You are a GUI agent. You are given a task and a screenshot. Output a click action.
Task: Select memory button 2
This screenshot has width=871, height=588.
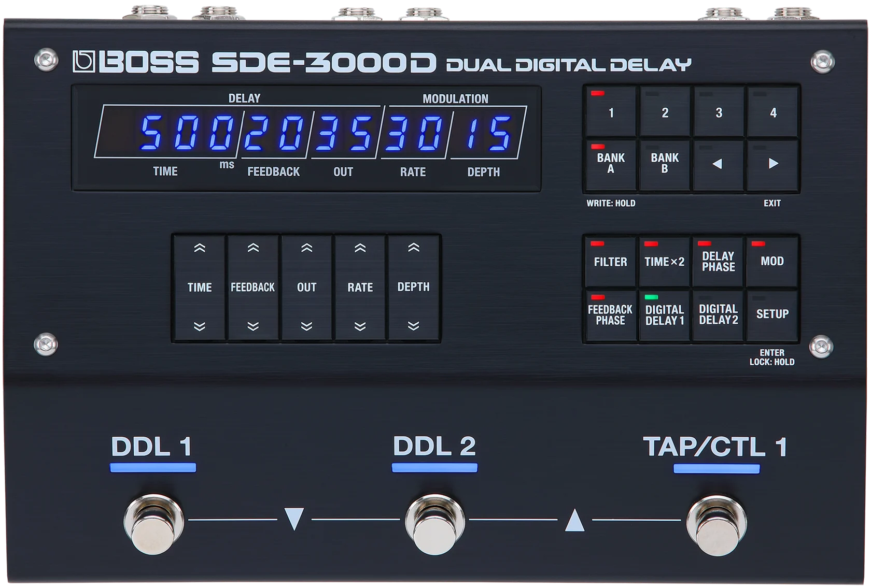665,112
